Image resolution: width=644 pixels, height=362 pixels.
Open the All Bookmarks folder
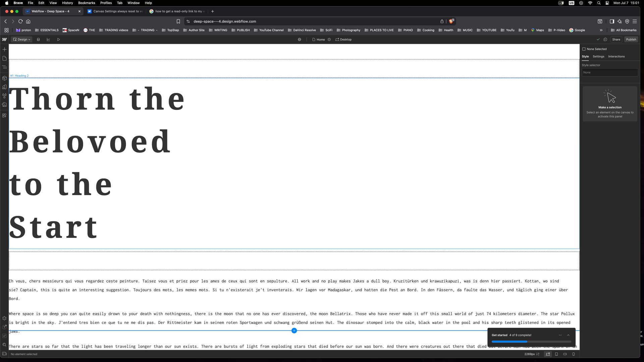tap(624, 30)
